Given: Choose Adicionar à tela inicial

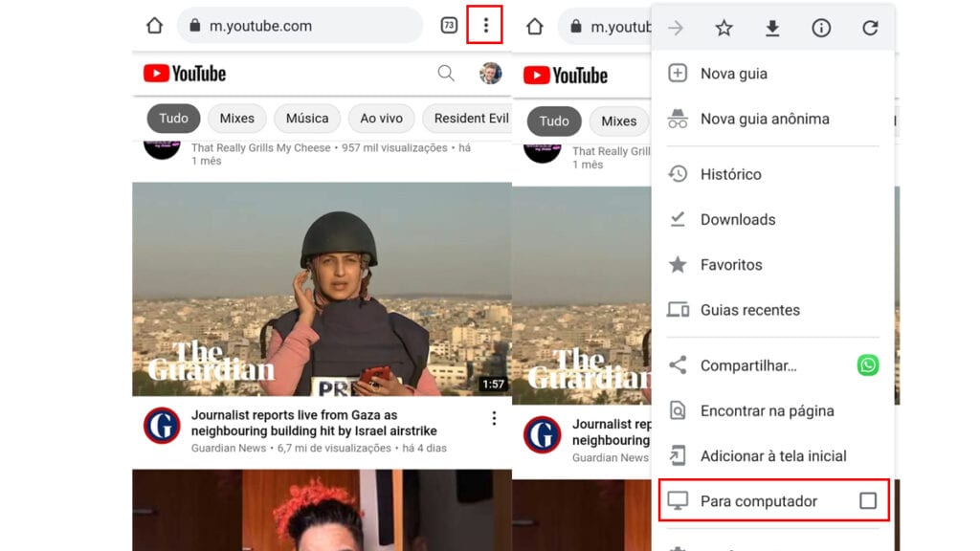Looking at the screenshot, I should [x=772, y=456].
